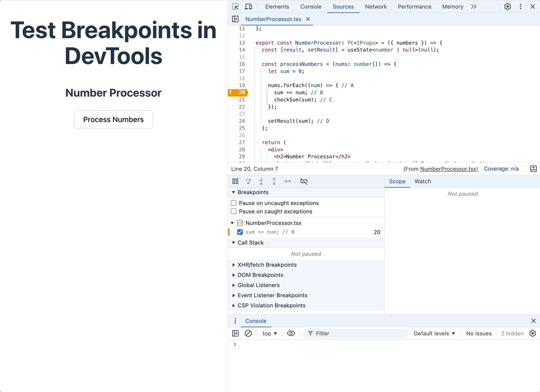This screenshot has width=540, height=392.
Task: Open the Default levels dropdown
Action: (x=434, y=333)
